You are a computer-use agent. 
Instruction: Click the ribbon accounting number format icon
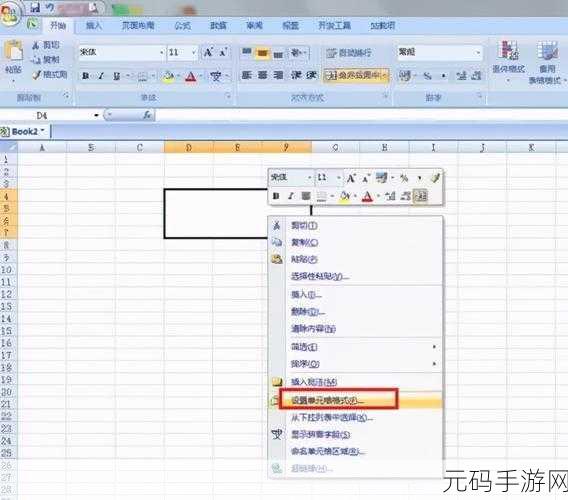(x=405, y=75)
